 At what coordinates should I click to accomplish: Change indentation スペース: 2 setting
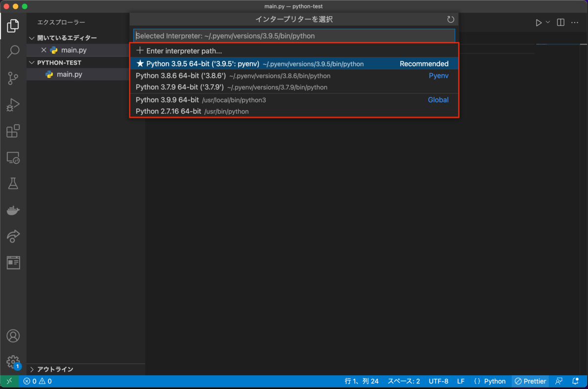(x=404, y=381)
